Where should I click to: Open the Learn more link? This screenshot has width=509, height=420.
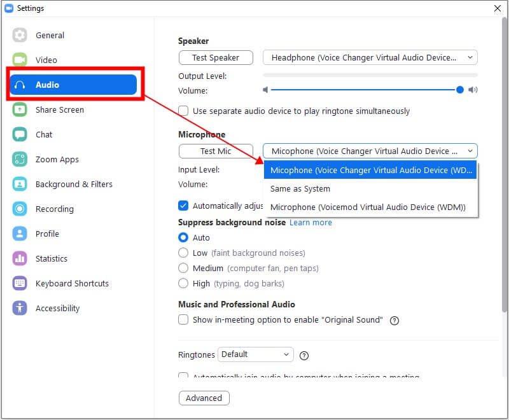pyautogui.click(x=310, y=222)
